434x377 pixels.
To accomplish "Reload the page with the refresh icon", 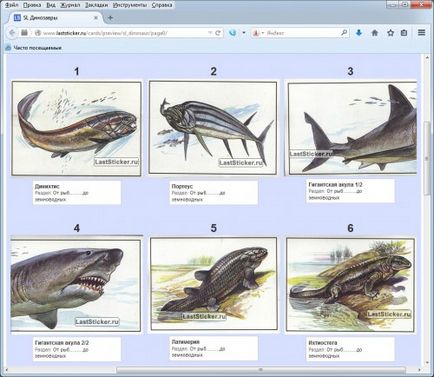I will click(218, 33).
